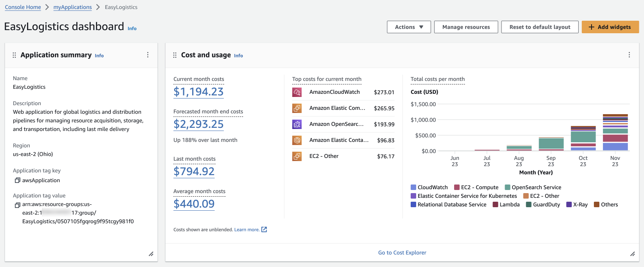Click the Amazon Elastic Compute service icon
644x267 pixels.
click(x=297, y=108)
